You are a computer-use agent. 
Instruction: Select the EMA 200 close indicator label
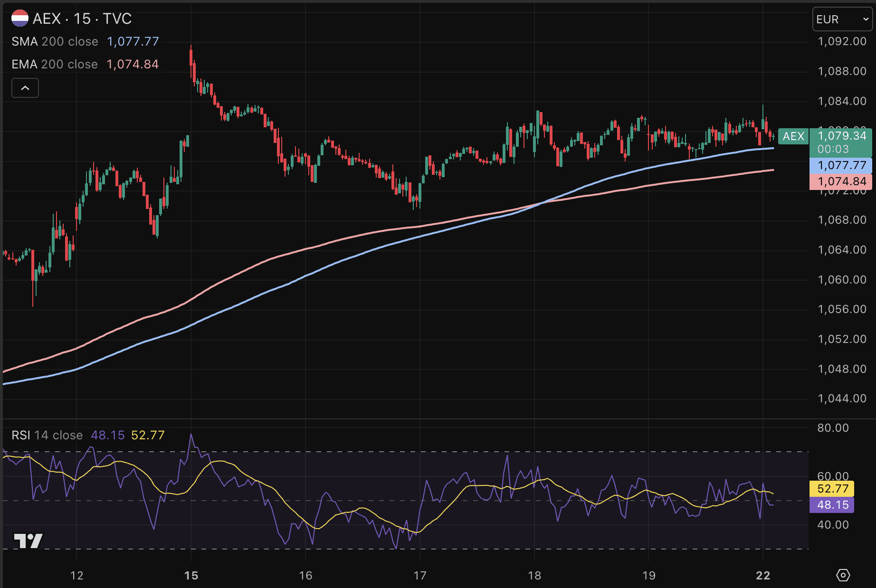coord(55,65)
